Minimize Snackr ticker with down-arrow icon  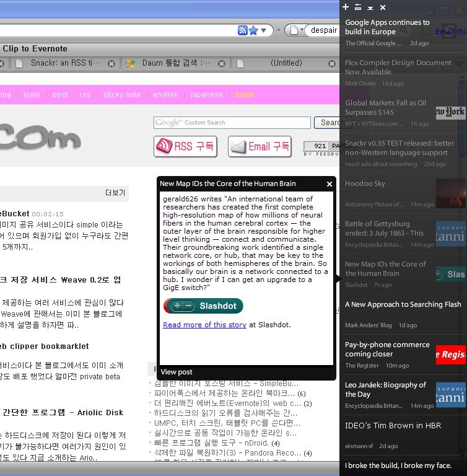[x=370, y=7]
